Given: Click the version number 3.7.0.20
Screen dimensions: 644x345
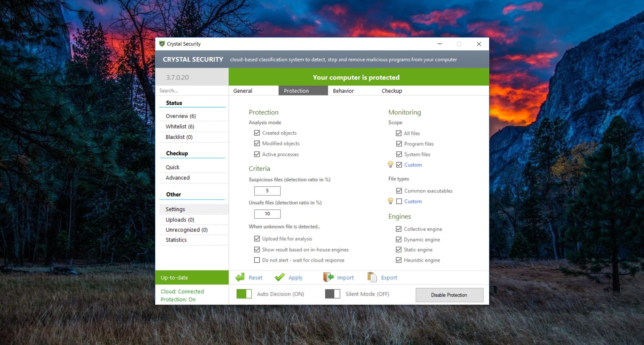Looking at the screenshot, I should coord(177,78).
